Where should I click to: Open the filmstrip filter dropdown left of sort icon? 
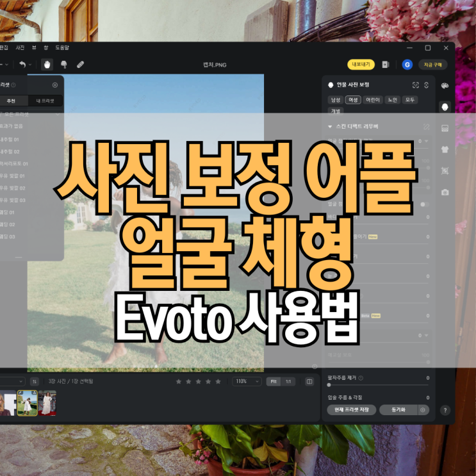(12, 381)
